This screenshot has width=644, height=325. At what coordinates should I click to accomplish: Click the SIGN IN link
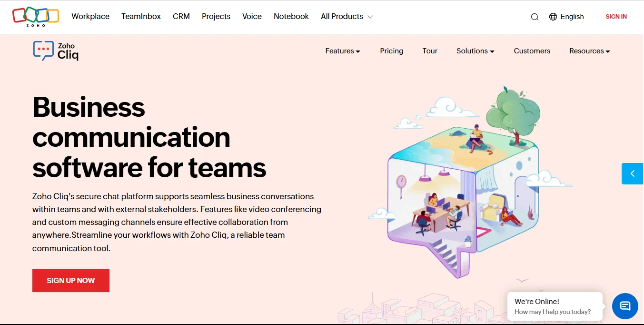pos(616,17)
